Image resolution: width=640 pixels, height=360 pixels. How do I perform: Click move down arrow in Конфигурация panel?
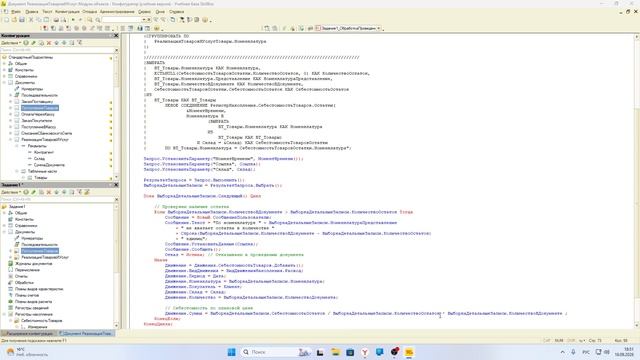click(x=64, y=42)
